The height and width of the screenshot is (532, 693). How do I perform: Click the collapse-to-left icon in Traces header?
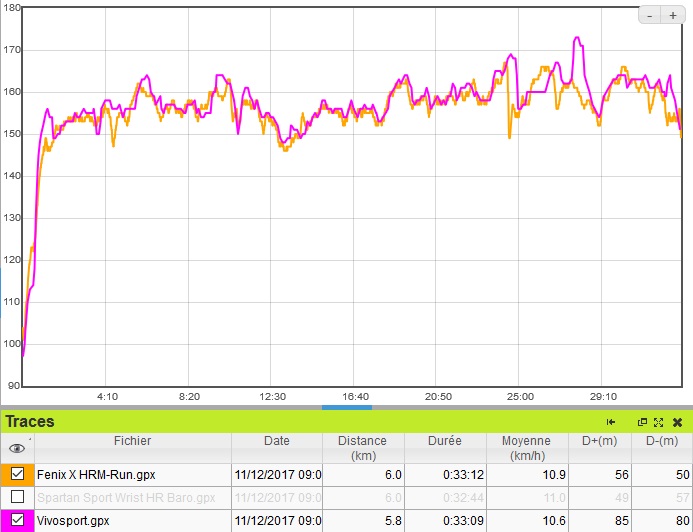pyautogui.click(x=611, y=423)
